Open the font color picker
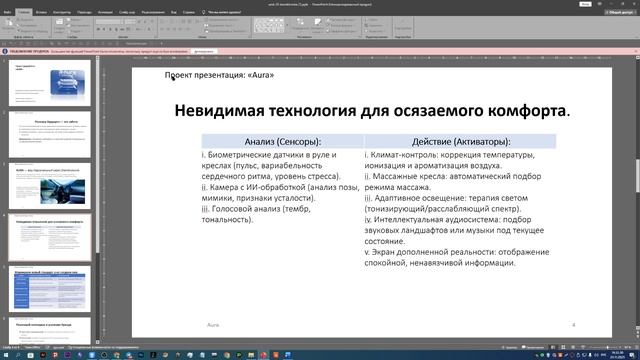 coord(149,29)
